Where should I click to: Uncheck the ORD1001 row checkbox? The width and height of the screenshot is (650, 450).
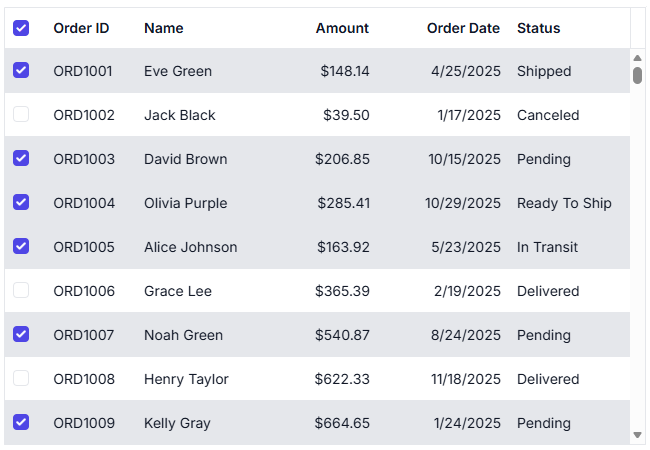pyautogui.click(x=21, y=71)
